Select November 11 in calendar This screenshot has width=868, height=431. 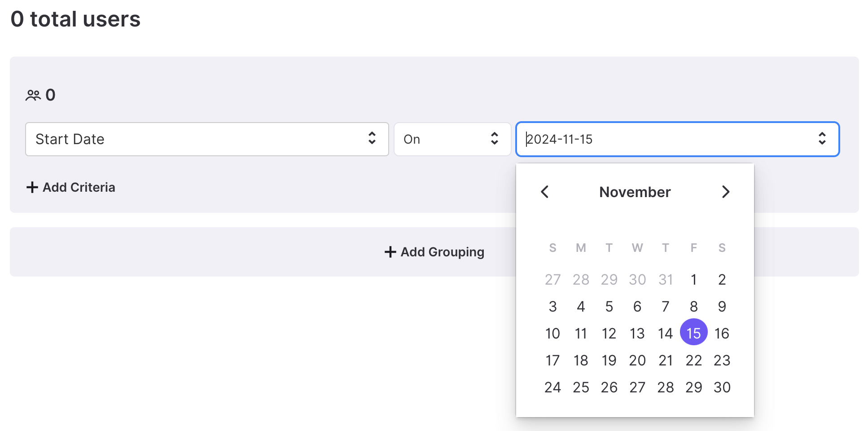(581, 334)
